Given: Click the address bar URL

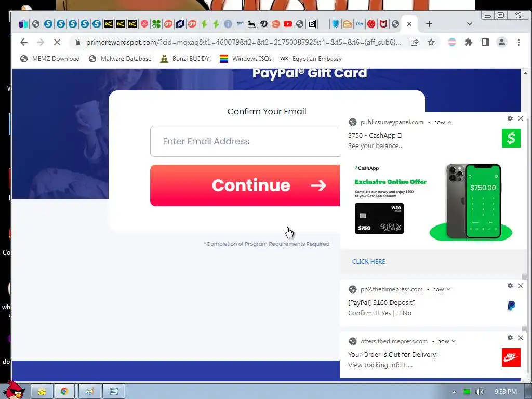Looking at the screenshot, I should tap(243, 42).
